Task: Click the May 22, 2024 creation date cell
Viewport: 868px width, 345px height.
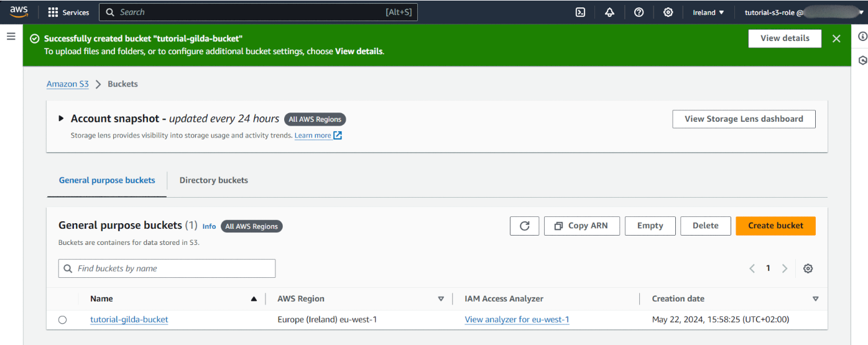Action: 720,320
